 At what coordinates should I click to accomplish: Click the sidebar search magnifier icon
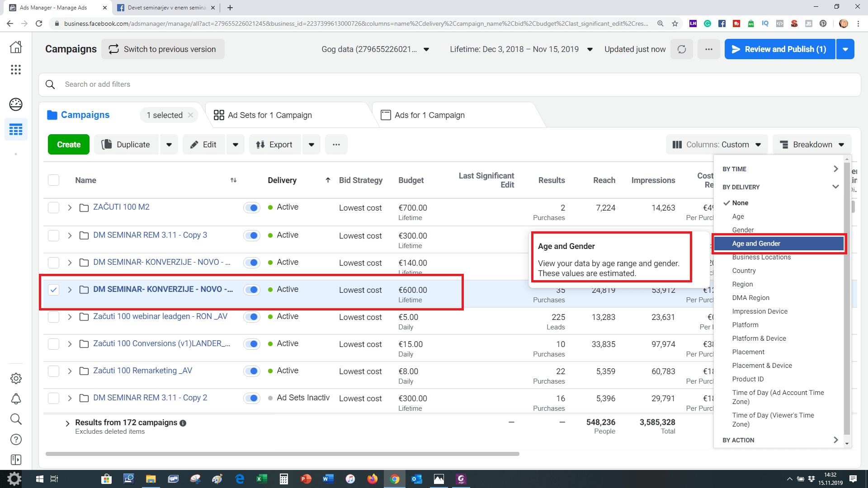pos(16,419)
